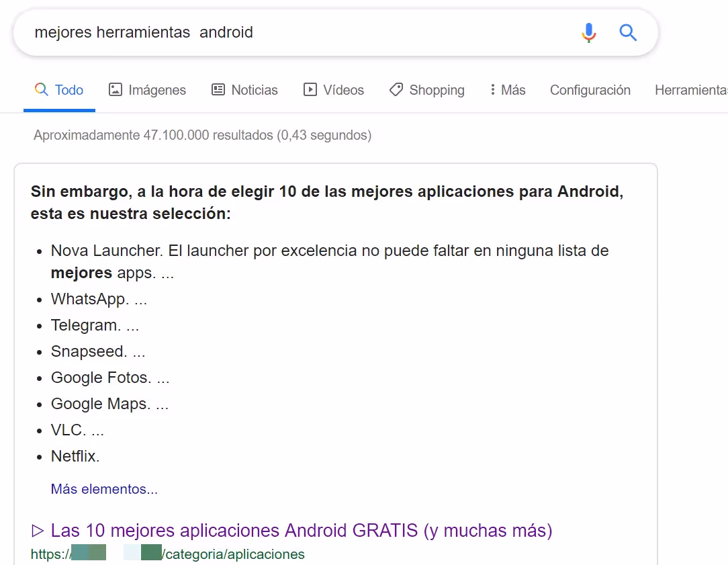This screenshot has width=728, height=565.
Task: Open the Shopping tab
Action: (426, 89)
